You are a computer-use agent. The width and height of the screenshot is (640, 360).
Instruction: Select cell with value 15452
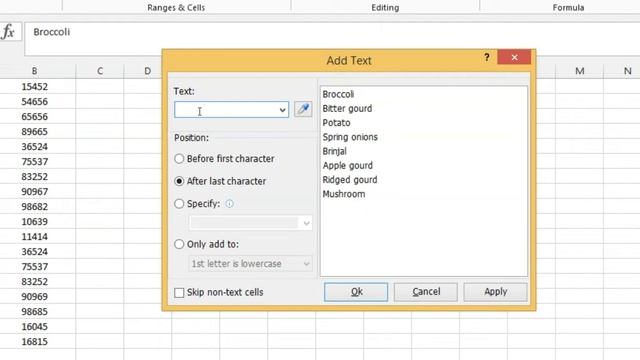pos(35,87)
